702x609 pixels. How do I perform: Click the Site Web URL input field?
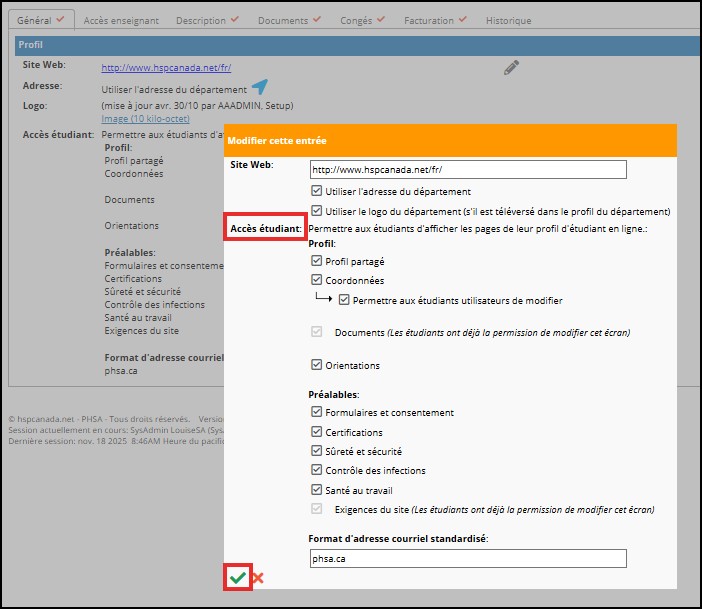tap(467, 169)
